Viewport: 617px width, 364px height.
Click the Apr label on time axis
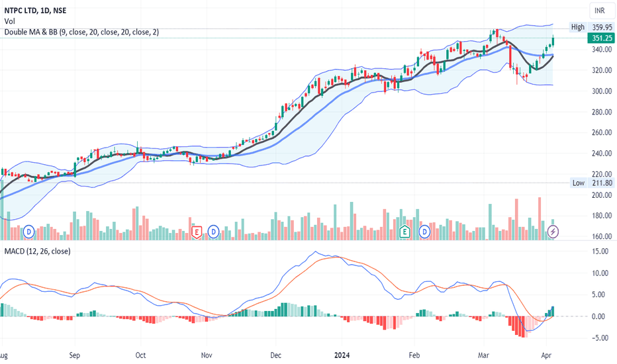click(x=546, y=355)
